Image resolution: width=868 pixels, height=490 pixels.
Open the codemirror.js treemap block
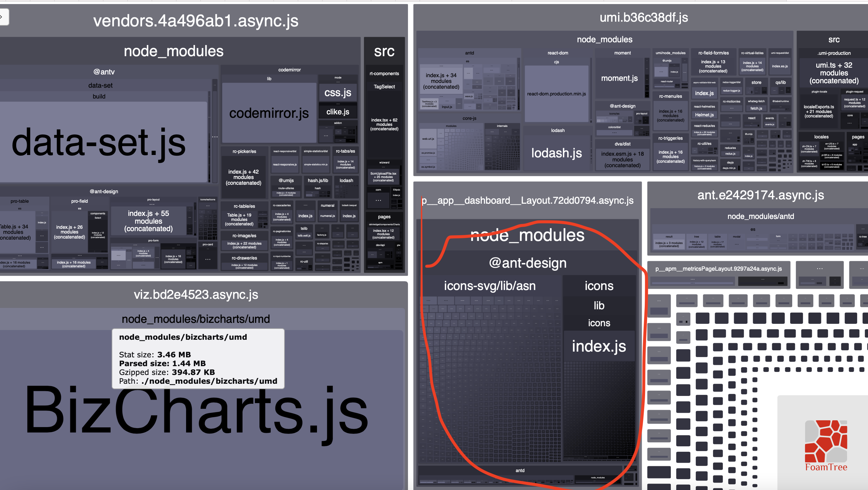[x=269, y=113]
